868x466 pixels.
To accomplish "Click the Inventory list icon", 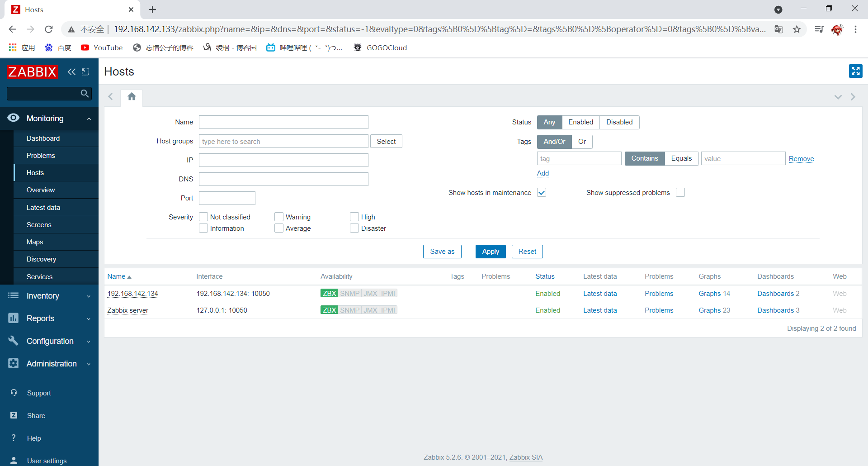I will click(14, 295).
